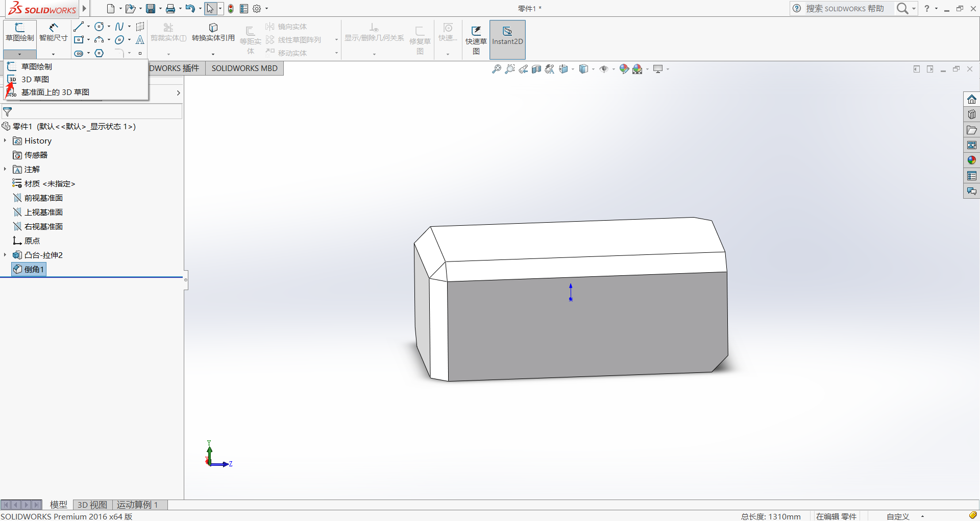Open the Design Library task pane icon

971,114
